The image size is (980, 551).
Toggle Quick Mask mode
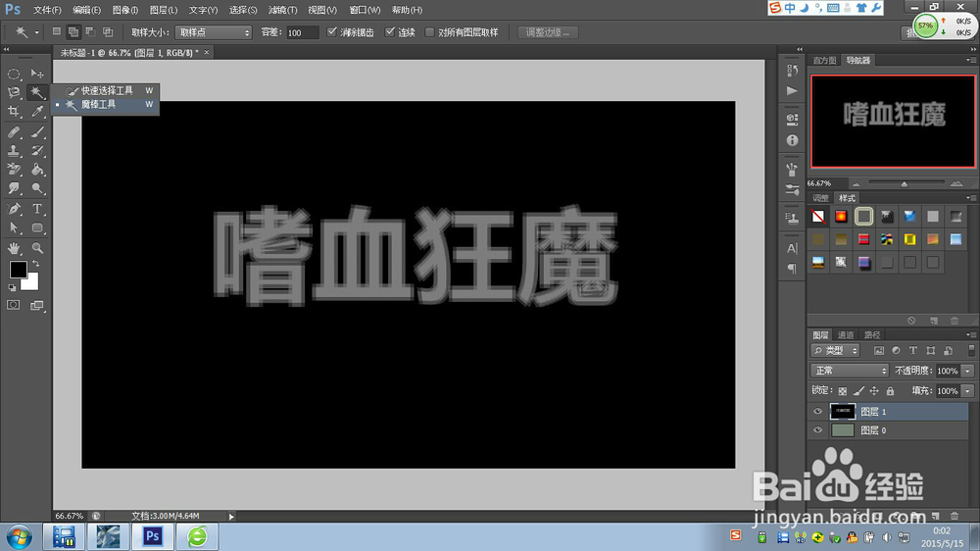[14, 305]
